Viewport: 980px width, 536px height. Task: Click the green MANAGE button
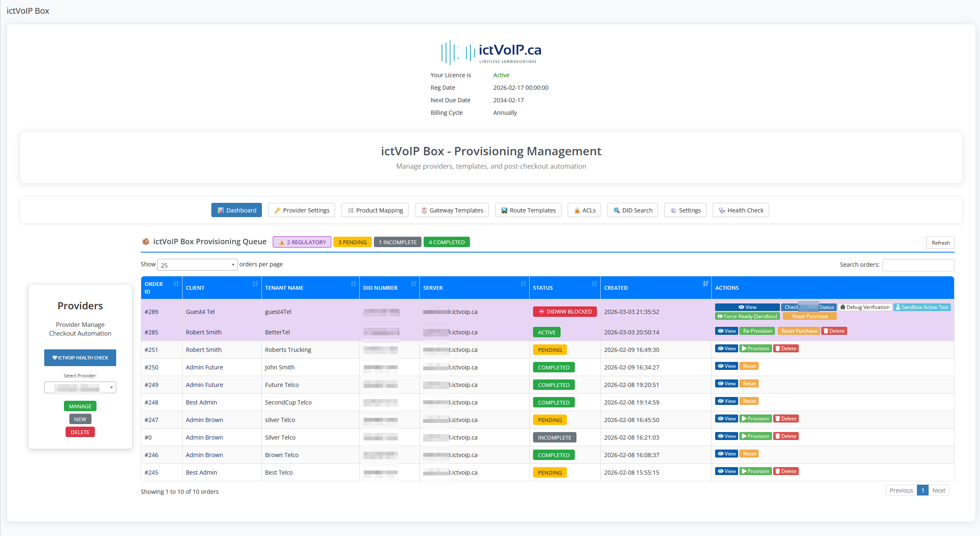(80, 406)
